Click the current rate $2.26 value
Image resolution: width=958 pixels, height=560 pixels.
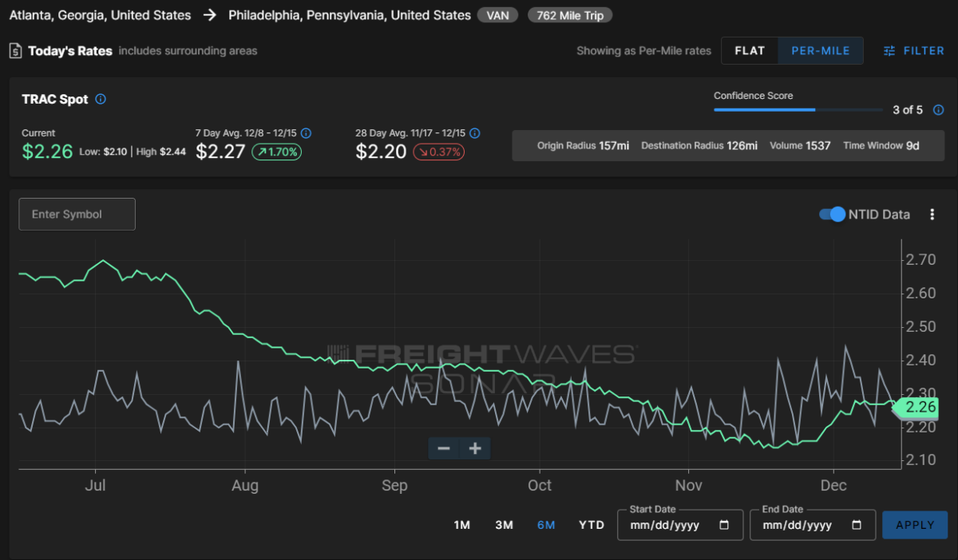coord(47,152)
